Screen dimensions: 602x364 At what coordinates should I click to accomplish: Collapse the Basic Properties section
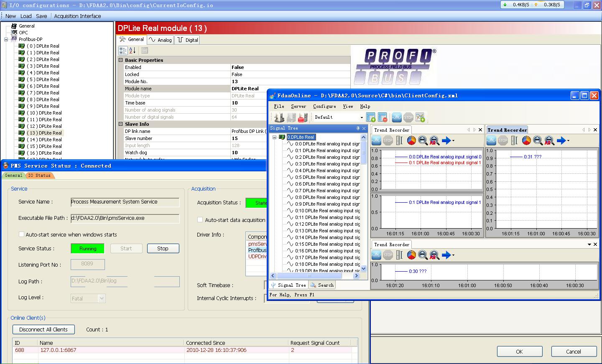121,60
